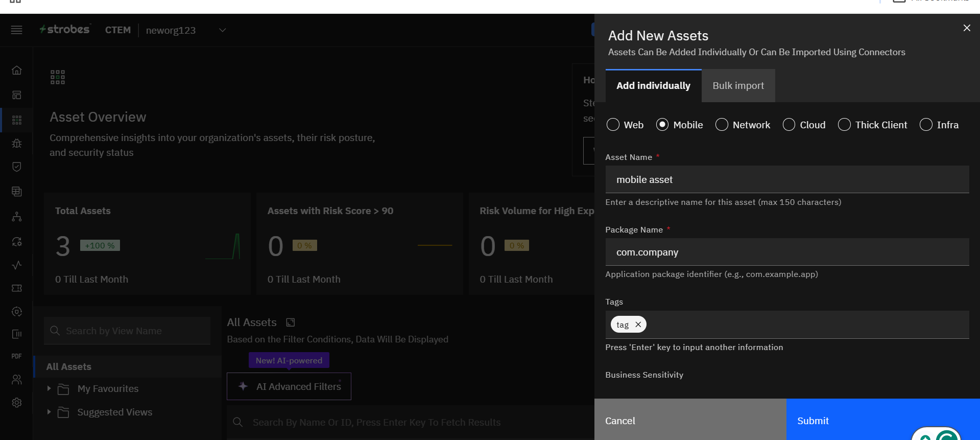Select the Add individually tab

(653, 86)
